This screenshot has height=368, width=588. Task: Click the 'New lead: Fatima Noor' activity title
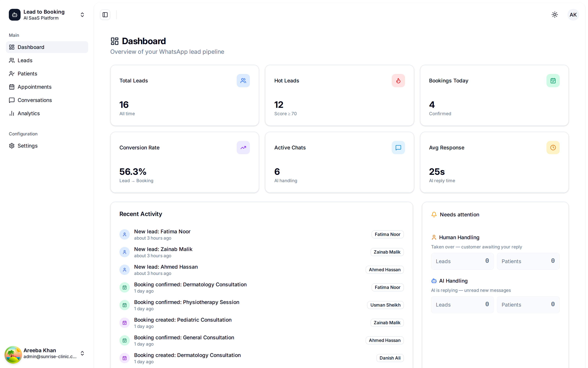click(162, 231)
